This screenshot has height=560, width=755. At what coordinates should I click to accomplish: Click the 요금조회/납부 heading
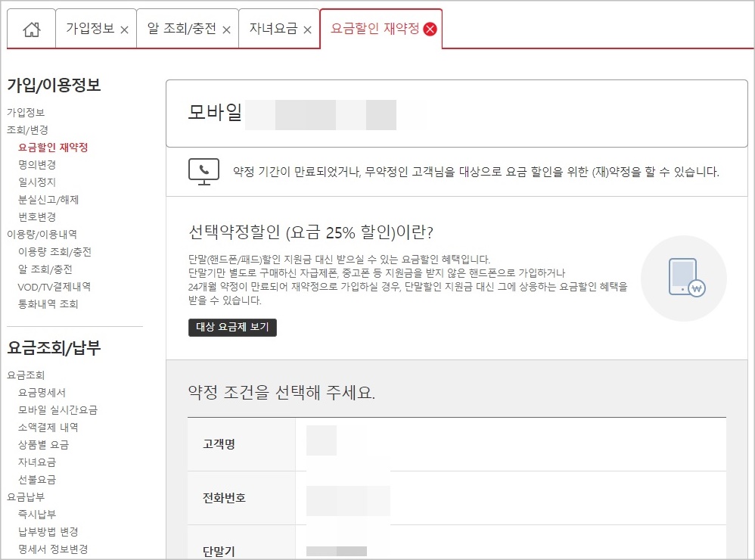[54, 347]
